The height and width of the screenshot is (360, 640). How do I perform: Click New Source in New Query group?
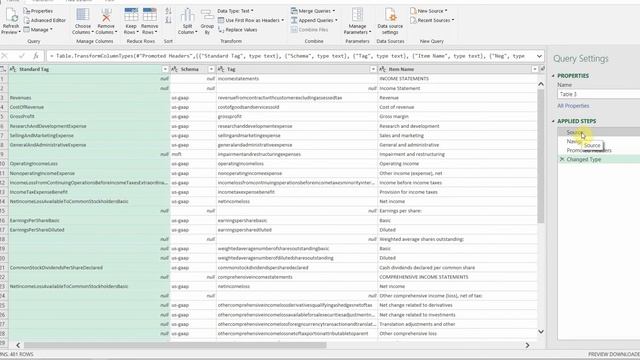click(429, 11)
